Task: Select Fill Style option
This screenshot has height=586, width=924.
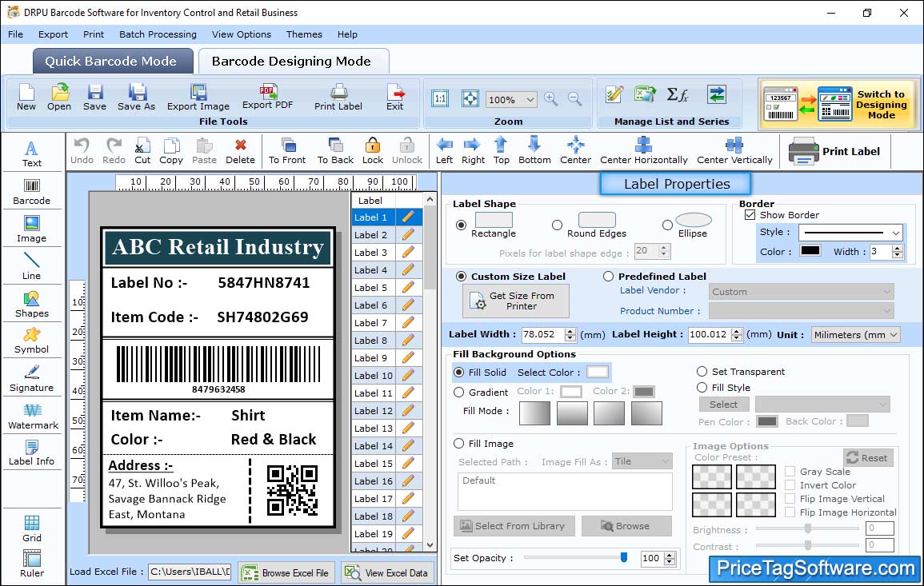Action: point(702,388)
